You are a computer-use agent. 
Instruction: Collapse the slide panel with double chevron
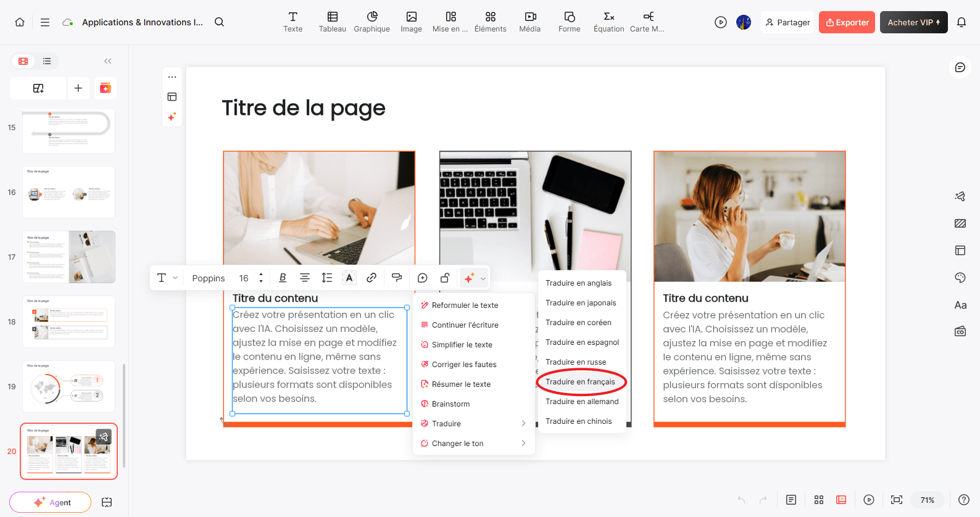[x=108, y=61]
